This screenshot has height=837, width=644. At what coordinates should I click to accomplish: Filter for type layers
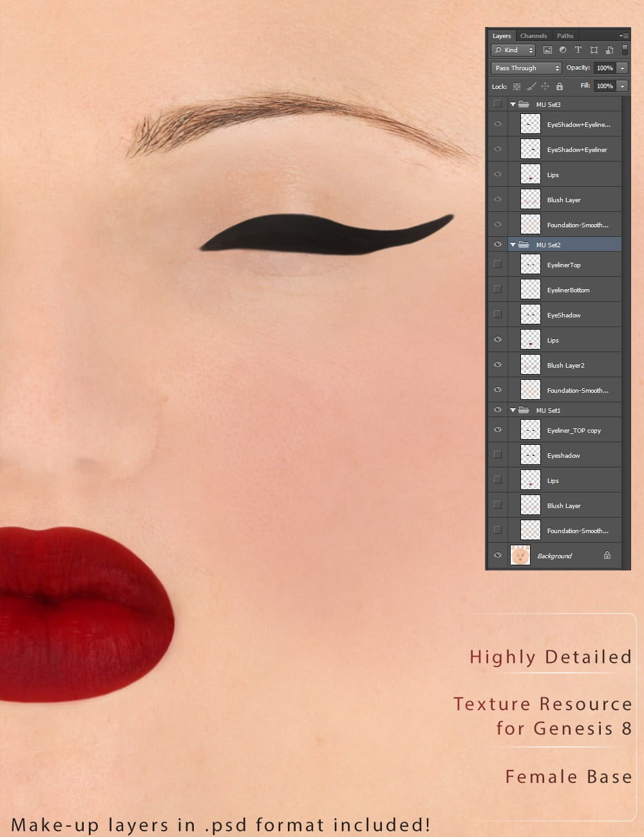[x=578, y=50]
